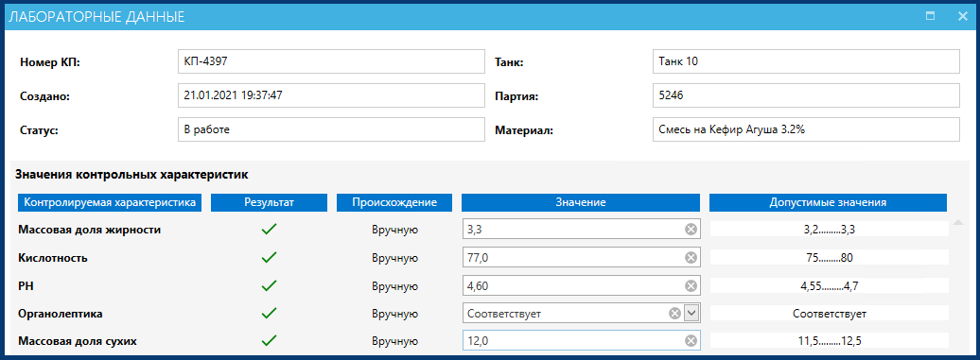Sort by Контролируемая характеристика column header
Viewport: 980px width, 360px height.
click(x=110, y=203)
